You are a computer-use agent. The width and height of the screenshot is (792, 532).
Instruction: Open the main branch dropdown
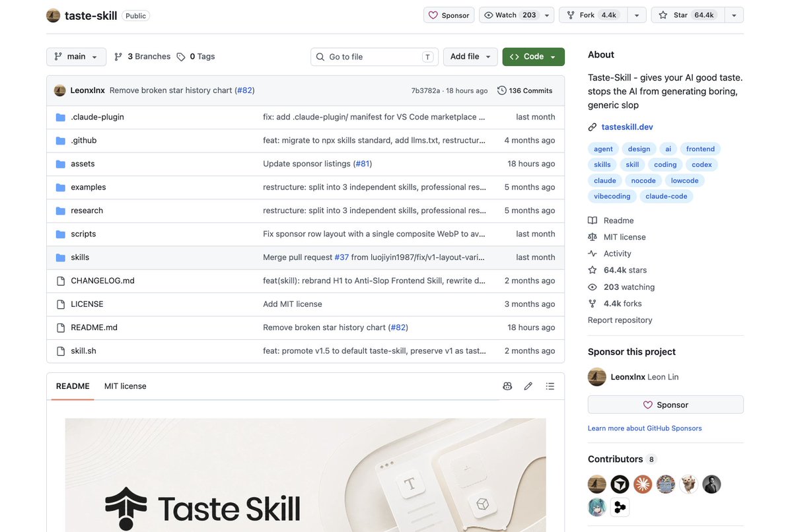[76, 57]
